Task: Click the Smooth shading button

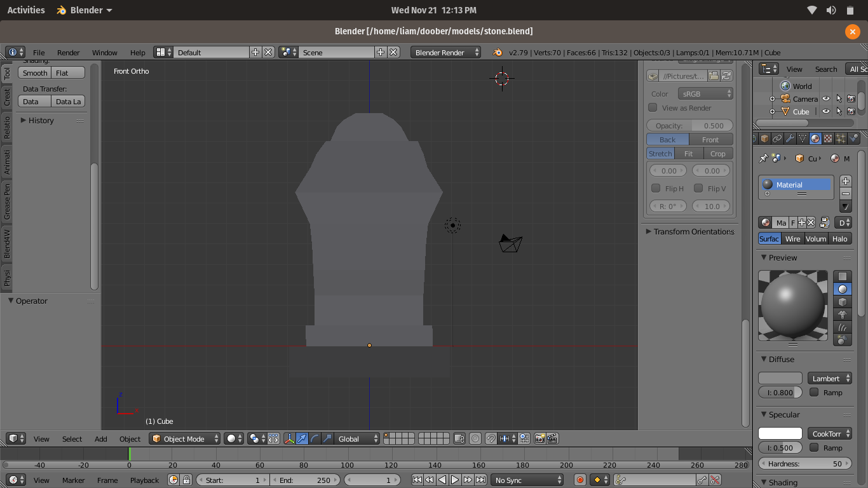Action: click(35, 73)
